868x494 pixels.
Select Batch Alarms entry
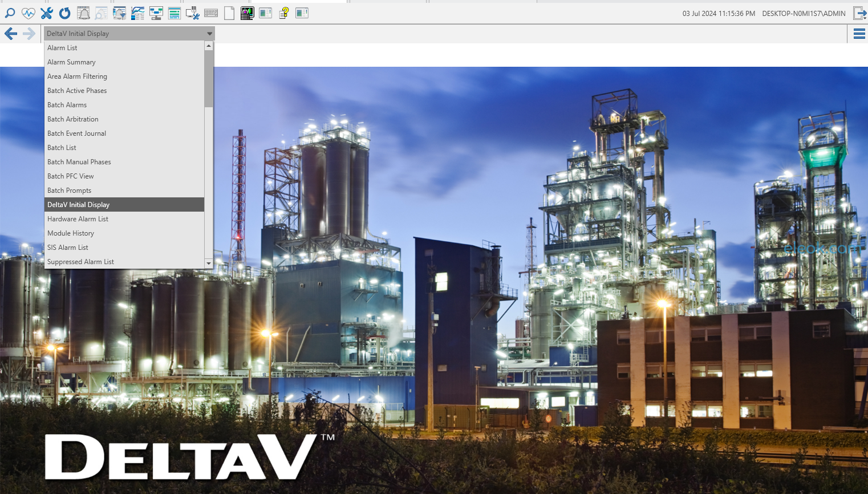[124, 105]
